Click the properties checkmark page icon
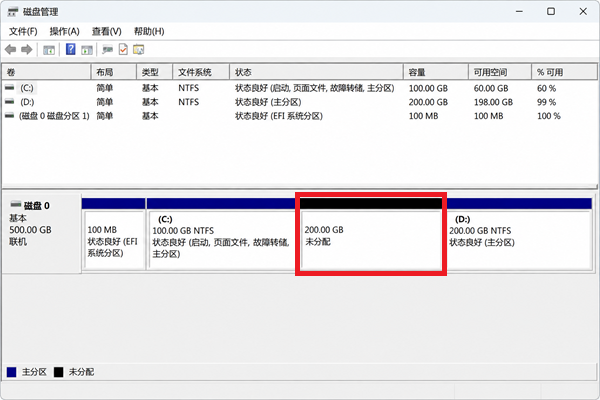Viewport: 600px width, 400px height. pyautogui.click(x=123, y=49)
